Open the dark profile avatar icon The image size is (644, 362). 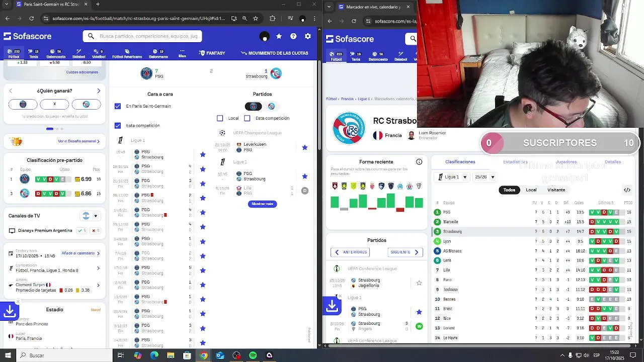[264, 36]
